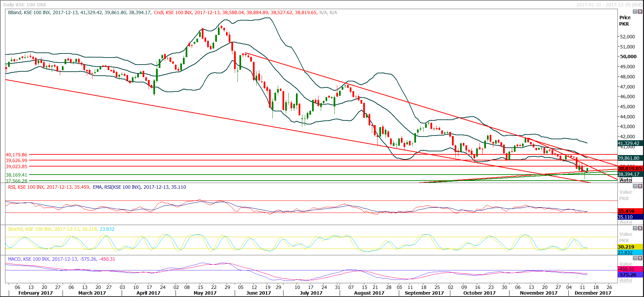Collapse the StochS indicator pane
Screen dimensions: 644x297
point(635,228)
